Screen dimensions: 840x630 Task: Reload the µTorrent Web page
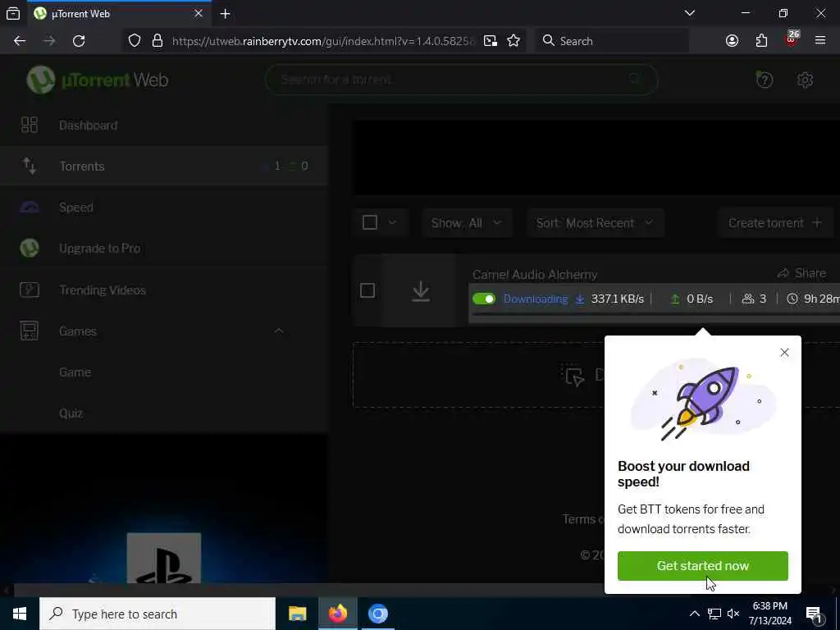point(79,41)
